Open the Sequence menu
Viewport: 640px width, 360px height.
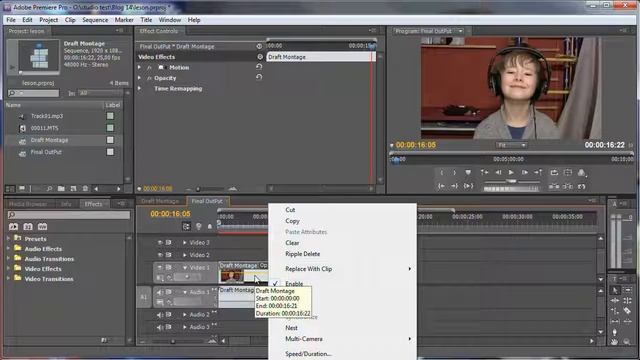pyautogui.click(x=95, y=20)
